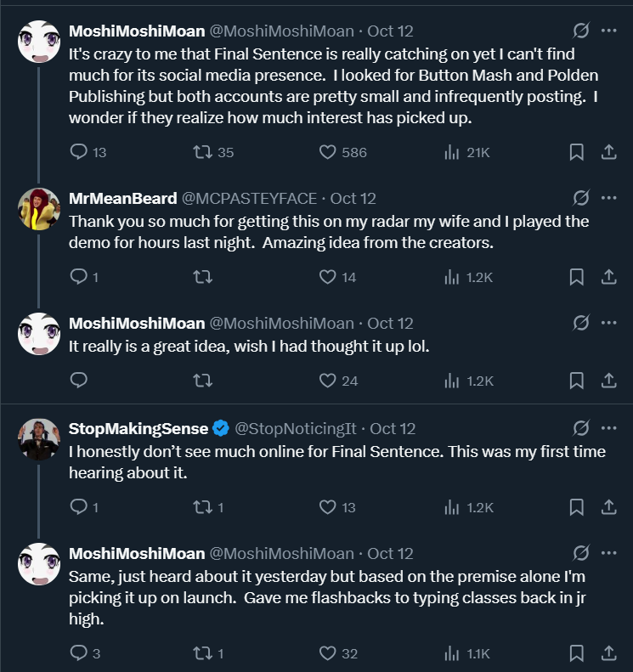Open more menu on MrMeanBeard's post

coord(608,198)
